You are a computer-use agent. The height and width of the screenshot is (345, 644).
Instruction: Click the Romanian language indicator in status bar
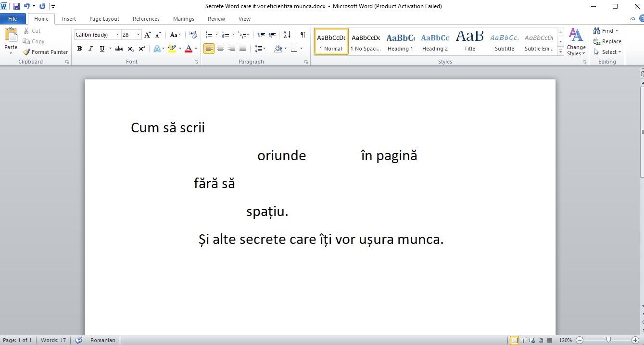tap(103, 340)
